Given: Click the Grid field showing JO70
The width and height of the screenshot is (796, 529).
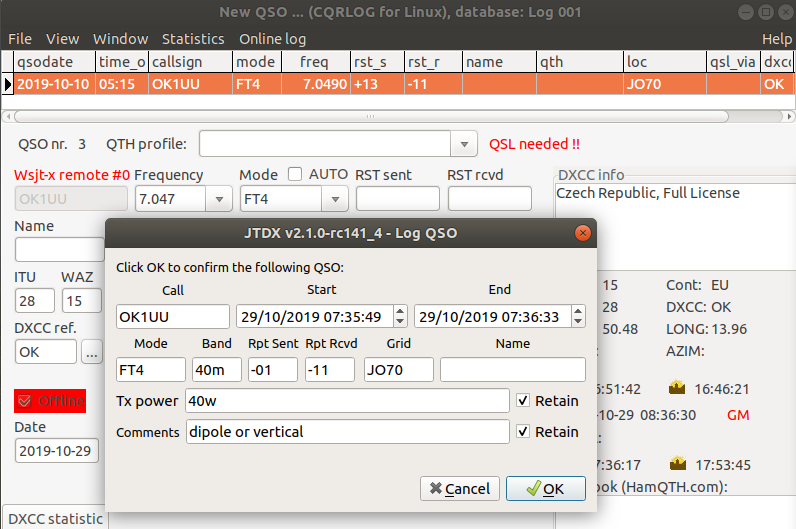Looking at the screenshot, I should click(x=399, y=370).
